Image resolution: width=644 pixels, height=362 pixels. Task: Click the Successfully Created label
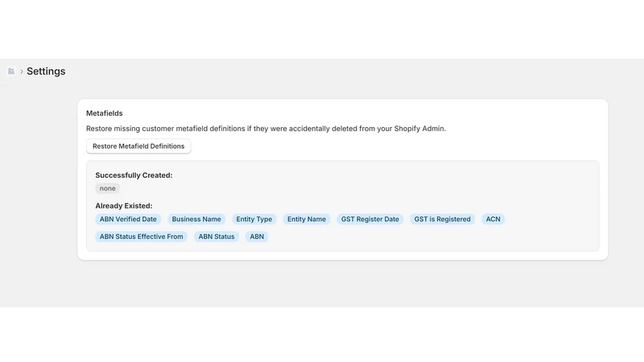[x=134, y=175]
